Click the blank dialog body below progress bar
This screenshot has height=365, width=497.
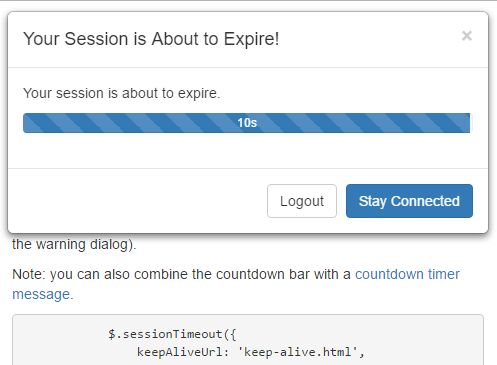[x=246, y=150]
